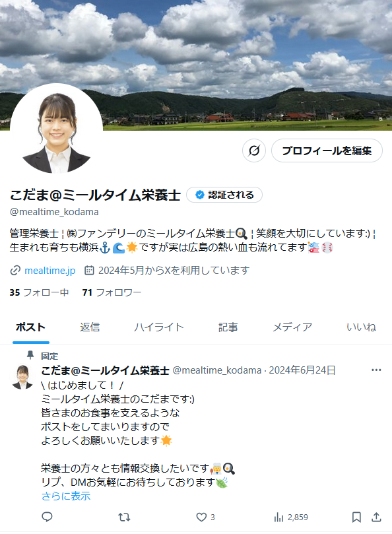Switch to the ハイライト tab
Viewport: 392px width, 534px height.
(158, 327)
